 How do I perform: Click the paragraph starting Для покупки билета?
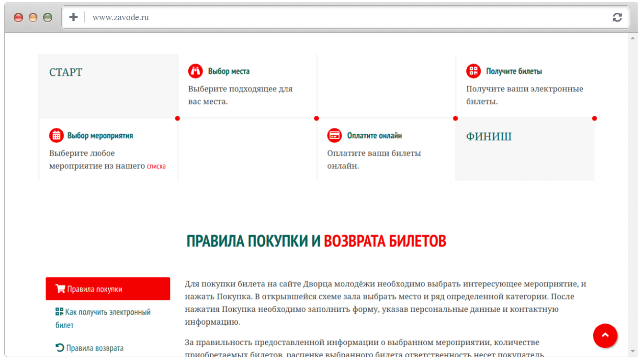(x=385, y=303)
